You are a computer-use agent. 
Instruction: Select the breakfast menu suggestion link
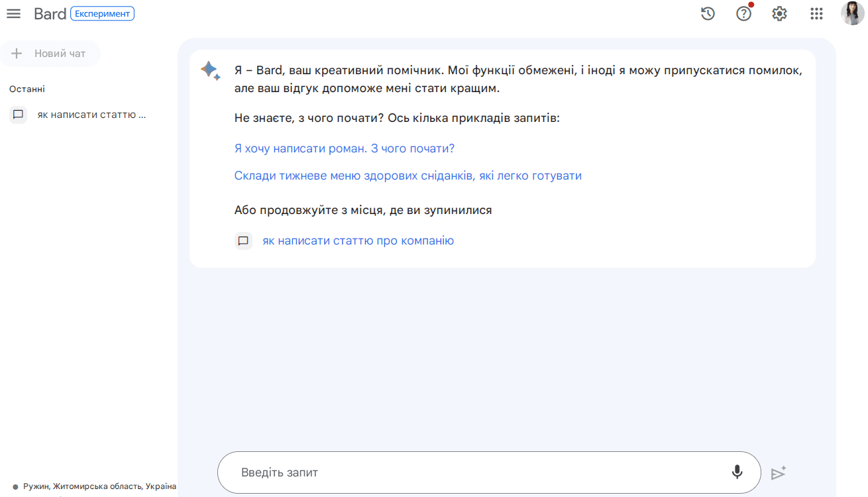407,175
